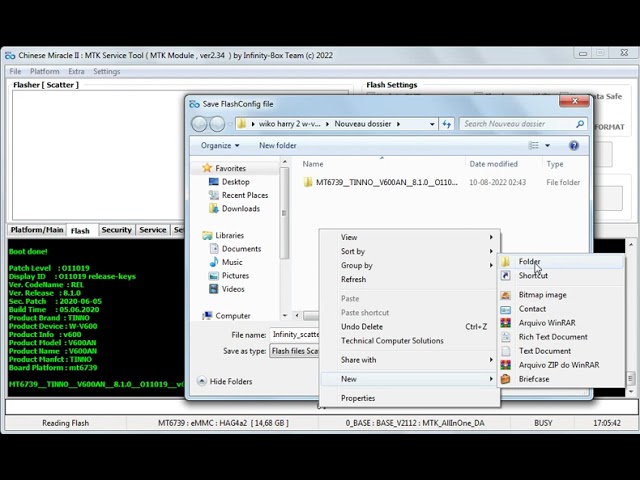
Task: Create new Arquivo WinRAR archive
Action: pos(561,323)
